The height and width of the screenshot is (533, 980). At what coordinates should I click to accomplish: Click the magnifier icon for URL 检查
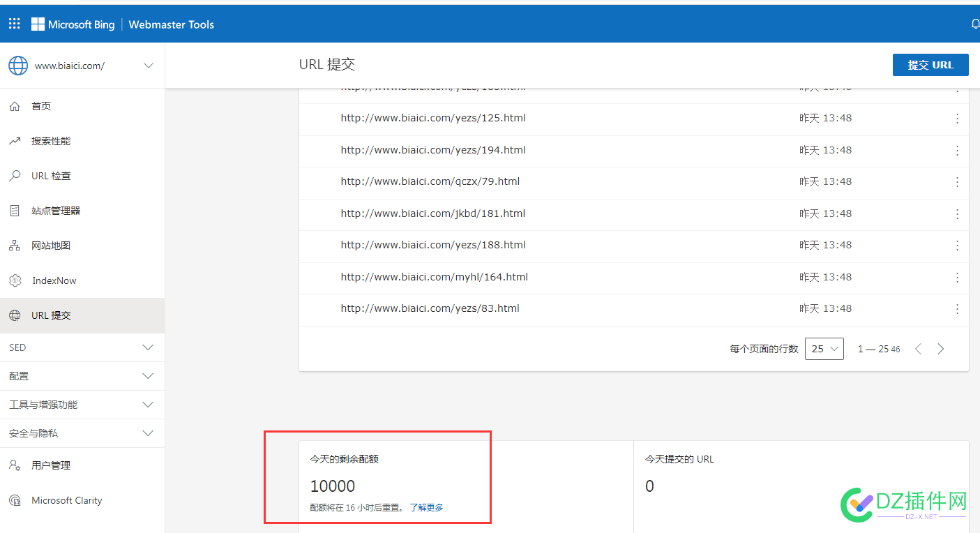[15, 176]
